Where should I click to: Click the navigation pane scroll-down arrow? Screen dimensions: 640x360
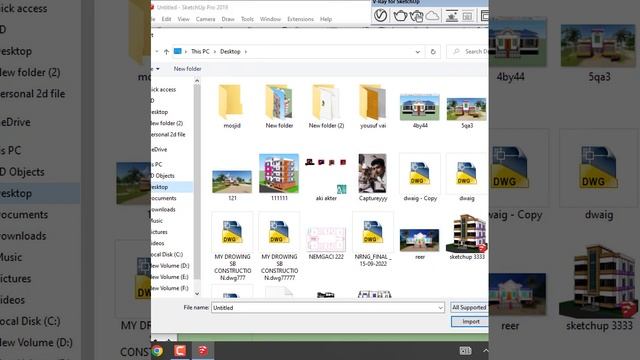197,293
